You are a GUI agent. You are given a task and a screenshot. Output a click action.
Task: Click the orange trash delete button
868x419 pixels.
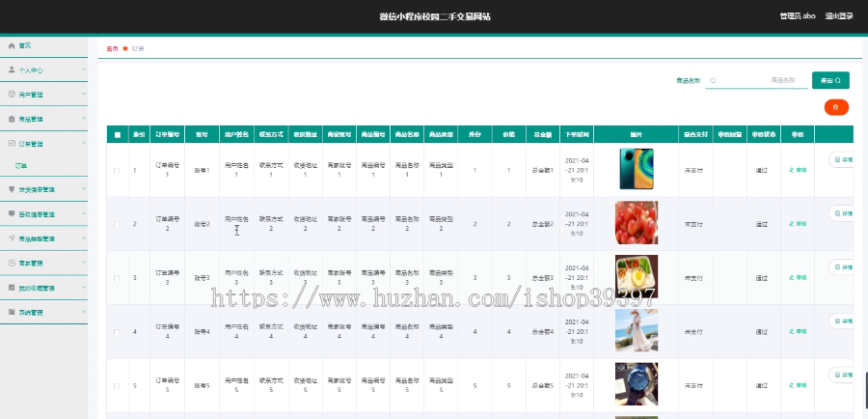coord(836,107)
